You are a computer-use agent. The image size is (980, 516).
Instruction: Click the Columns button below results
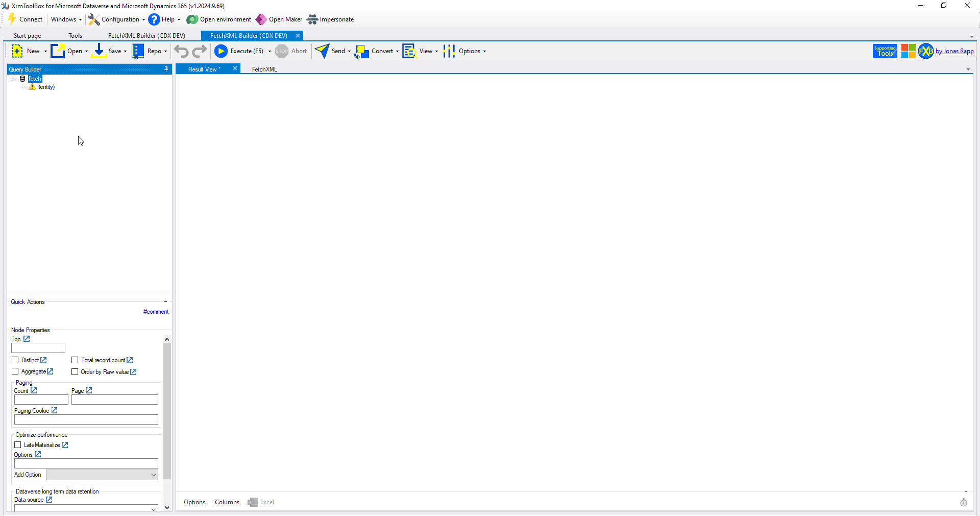coord(227,502)
